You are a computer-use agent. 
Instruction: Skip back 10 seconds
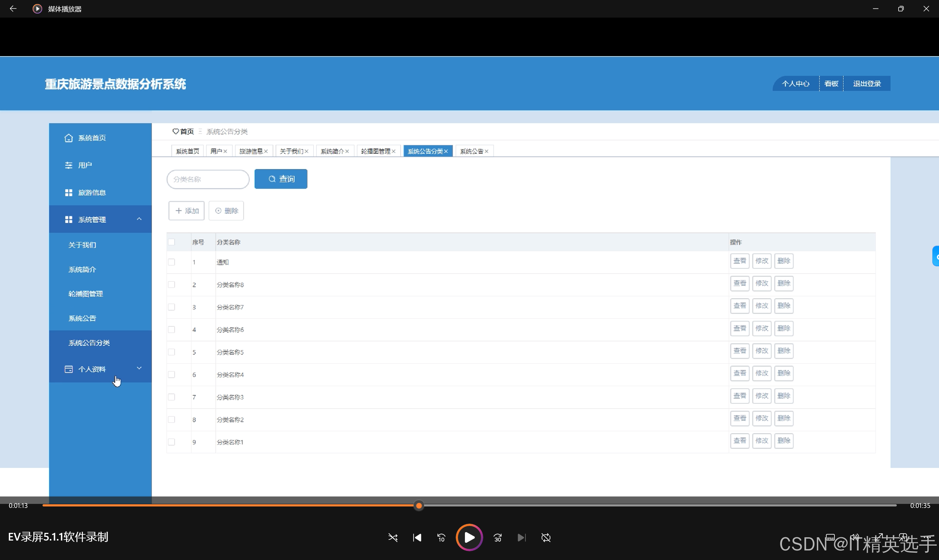(441, 537)
